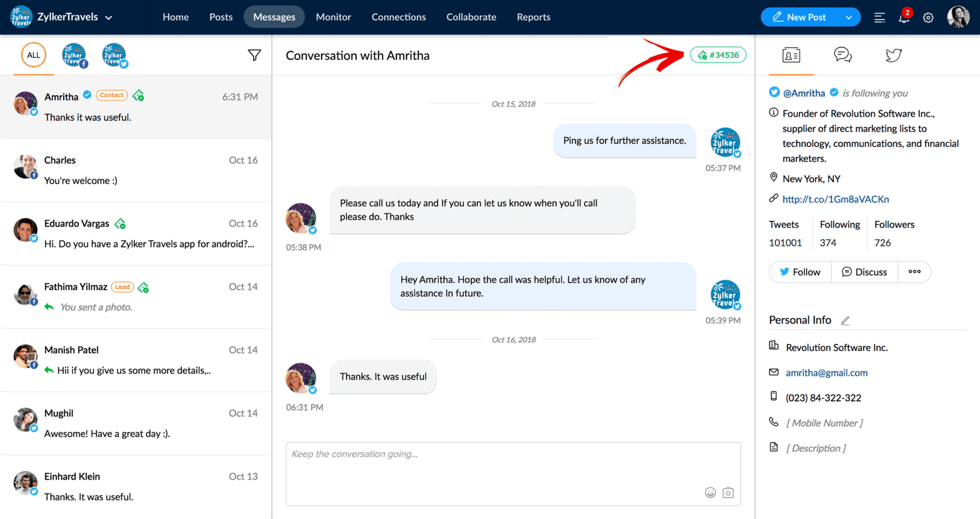
Task: Expand the New Post dropdown arrow
Action: [849, 18]
